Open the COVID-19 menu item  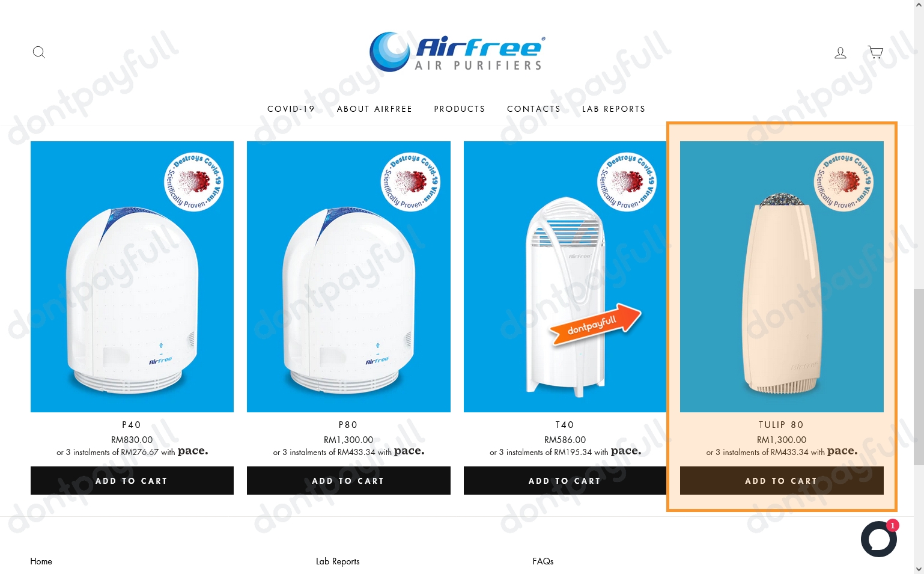291,109
